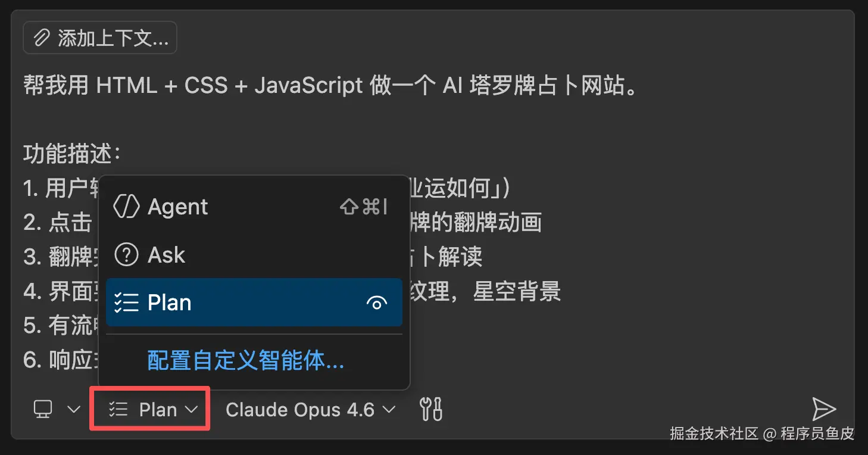Image resolution: width=868 pixels, height=455 pixels.
Task: Toggle the preview eye icon on Plan entry
Action: 377,304
